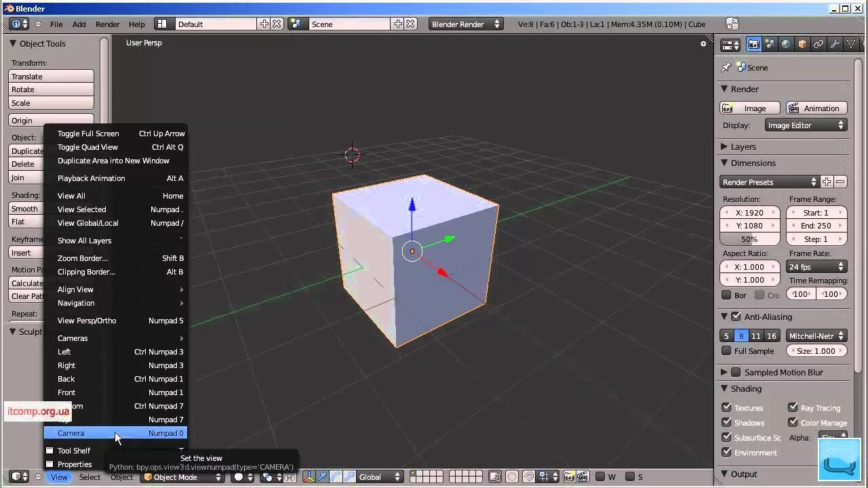Open the Align View submenu
The height and width of the screenshot is (488, 868).
[115, 289]
